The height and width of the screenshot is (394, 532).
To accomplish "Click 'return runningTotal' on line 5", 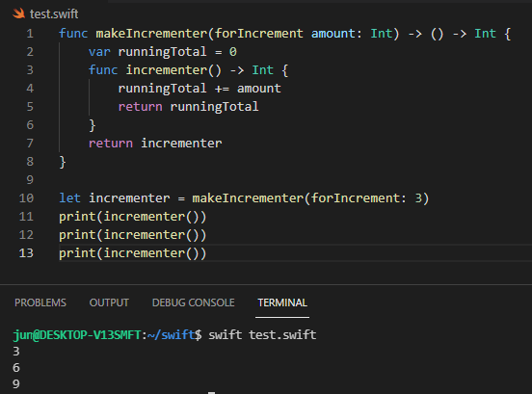I will click(x=188, y=107).
